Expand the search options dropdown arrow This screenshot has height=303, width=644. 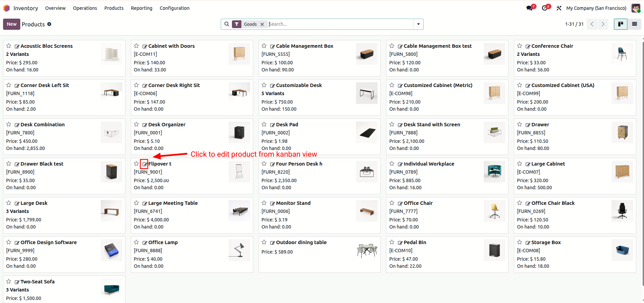[419, 24]
